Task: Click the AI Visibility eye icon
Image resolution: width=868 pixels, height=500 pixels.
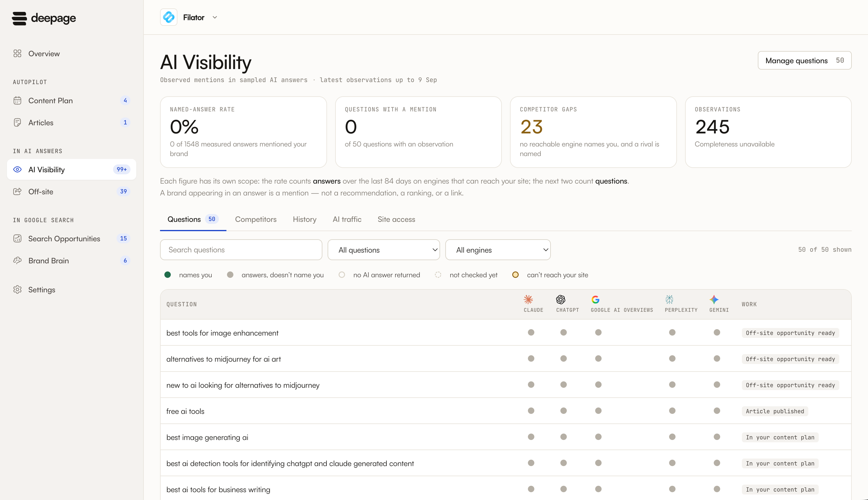Action: coord(17,169)
